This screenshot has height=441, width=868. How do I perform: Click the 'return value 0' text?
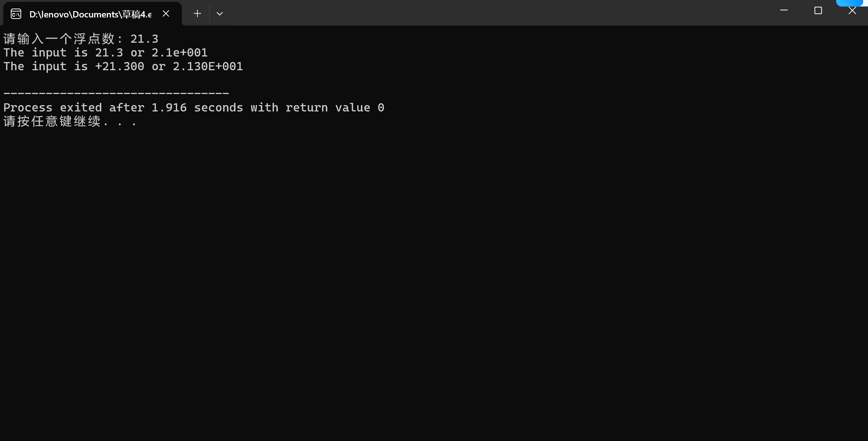335,107
